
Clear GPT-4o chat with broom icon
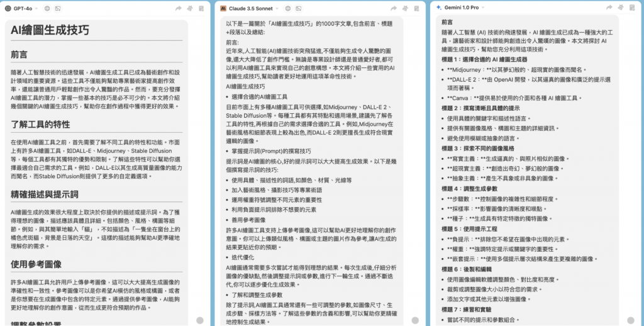point(190,8)
